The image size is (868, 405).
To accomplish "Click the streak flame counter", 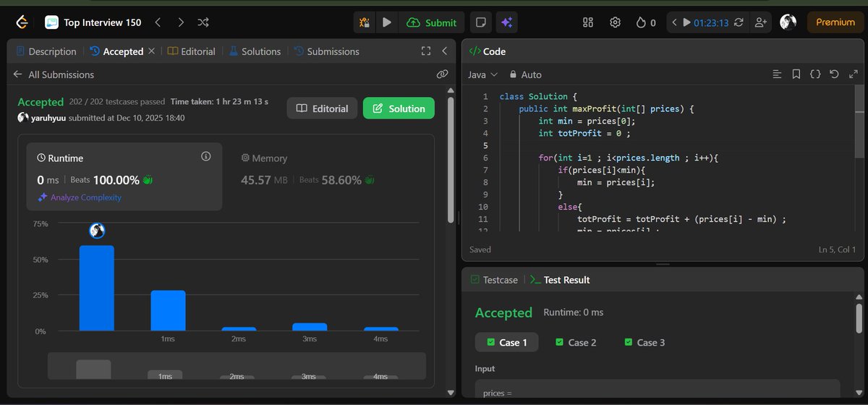I will (x=645, y=22).
